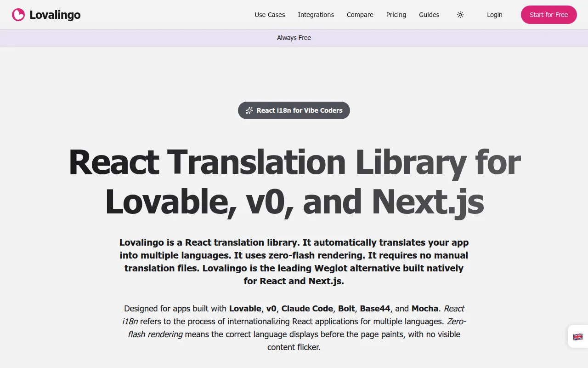The image size is (588, 368).
Task: Click the Start for Free button
Action: tap(549, 15)
